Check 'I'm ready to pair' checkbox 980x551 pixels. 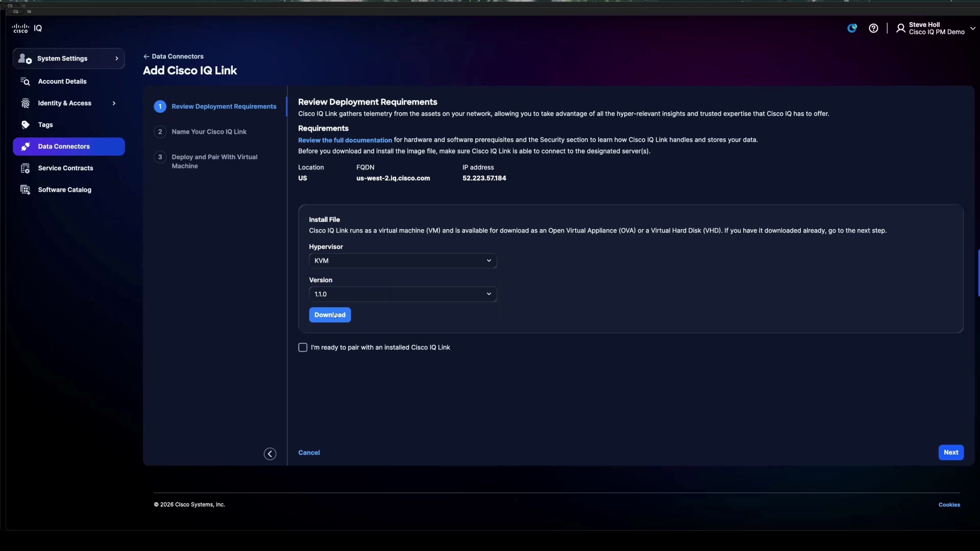(x=303, y=347)
